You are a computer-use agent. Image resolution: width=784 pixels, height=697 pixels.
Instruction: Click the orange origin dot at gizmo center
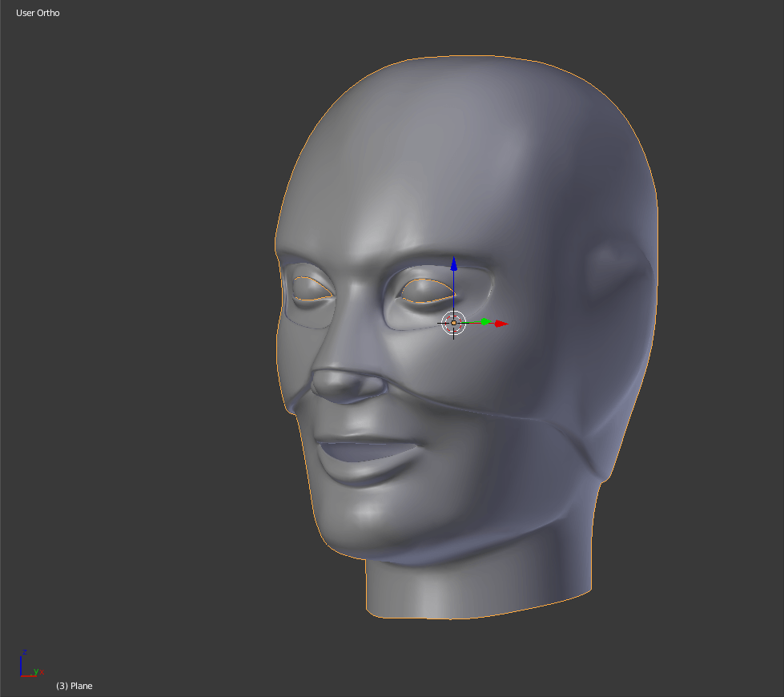pyautogui.click(x=453, y=323)
